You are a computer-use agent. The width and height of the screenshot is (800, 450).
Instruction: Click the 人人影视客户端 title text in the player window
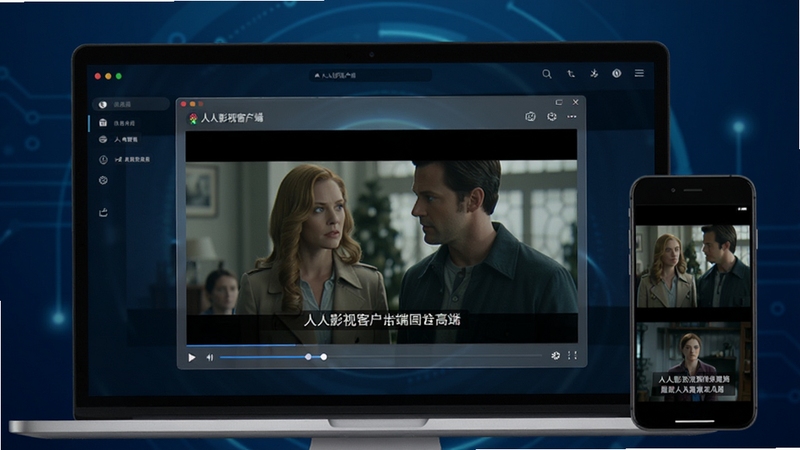(x=232, y=118)
